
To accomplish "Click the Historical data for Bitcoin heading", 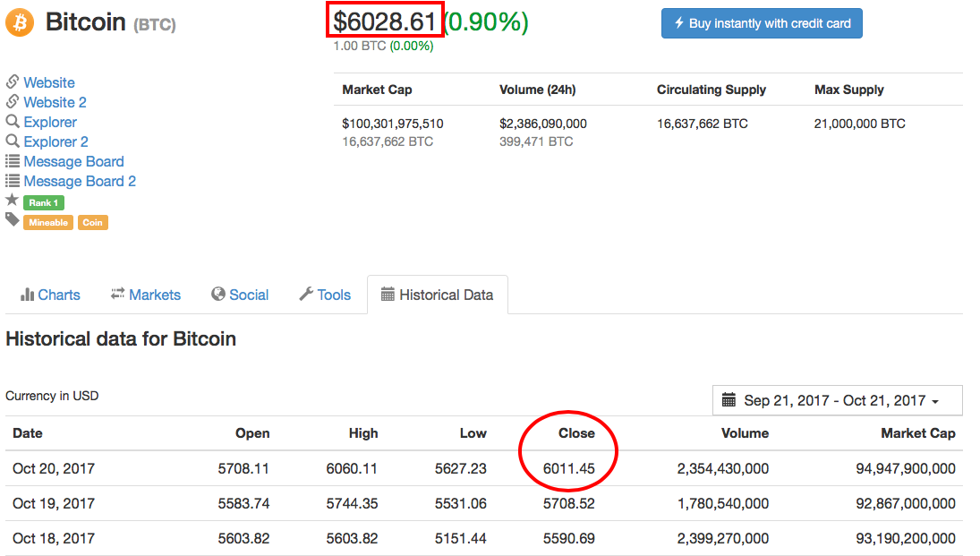I will (x=121, y=339).
